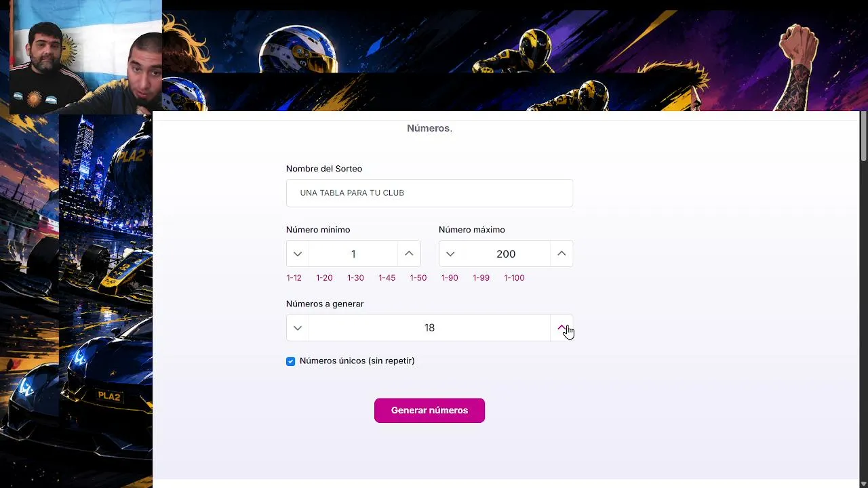The width and height of the screenshot is (868, 488).
Task: Increase the Número mínimo value
Action: [409, 253]
